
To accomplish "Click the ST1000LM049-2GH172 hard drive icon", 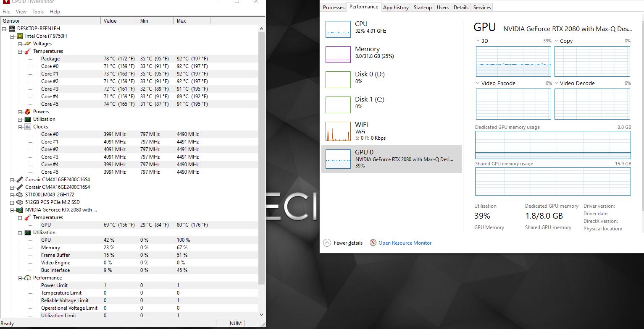I will [20, 195].
